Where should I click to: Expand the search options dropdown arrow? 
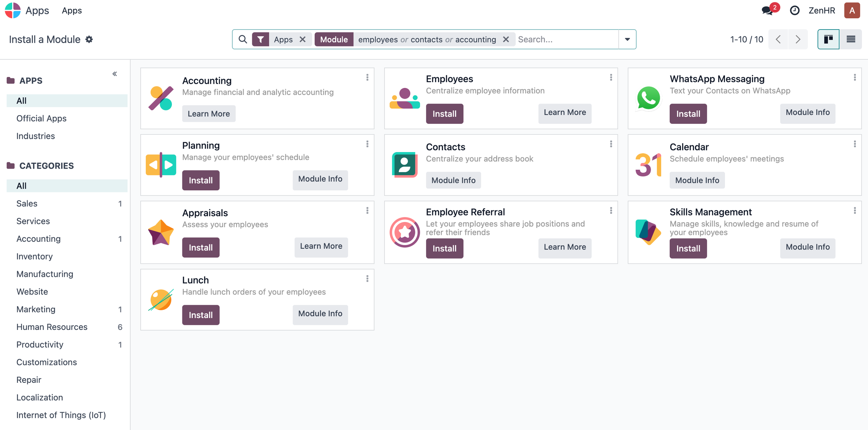[627, 39]
